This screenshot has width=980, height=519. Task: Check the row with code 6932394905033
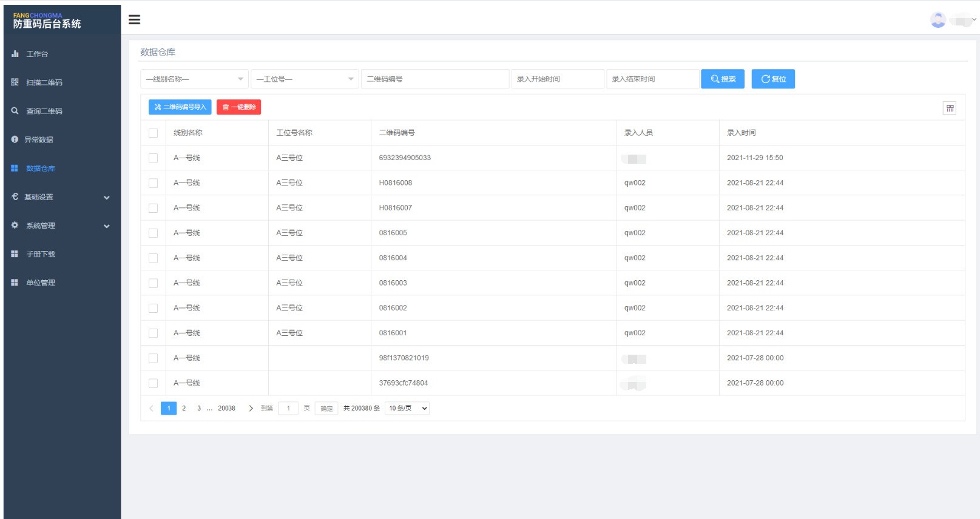(153, 158)
